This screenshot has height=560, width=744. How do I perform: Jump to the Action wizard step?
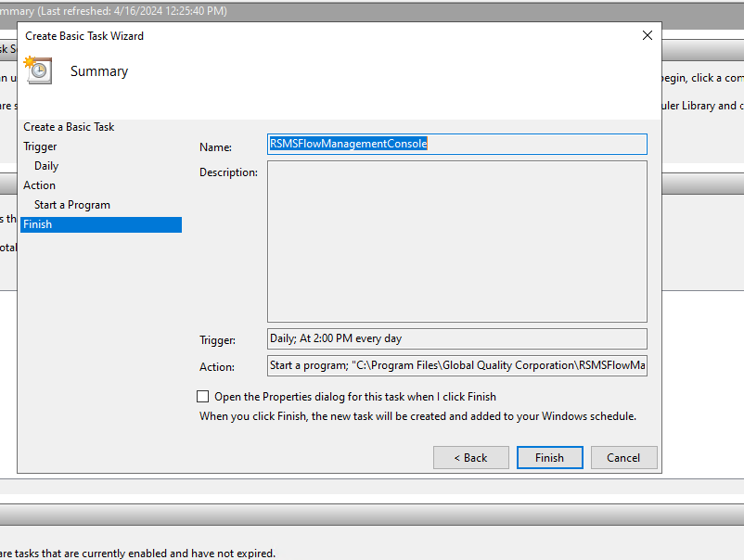tap(39, 185)
